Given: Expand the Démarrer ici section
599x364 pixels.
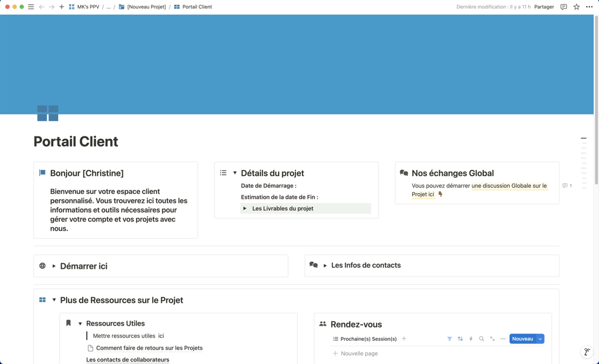Looking at the screenshot, I should (54, 266).
